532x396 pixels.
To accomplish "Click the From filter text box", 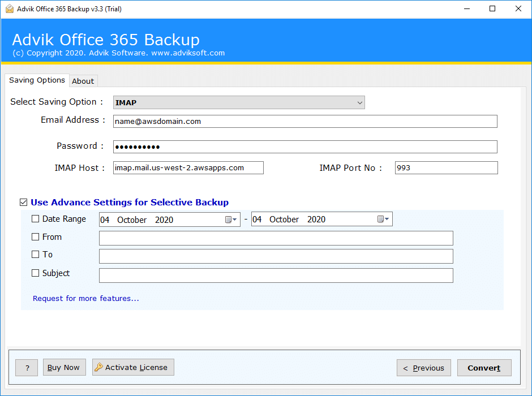I will tap(276, 238).
